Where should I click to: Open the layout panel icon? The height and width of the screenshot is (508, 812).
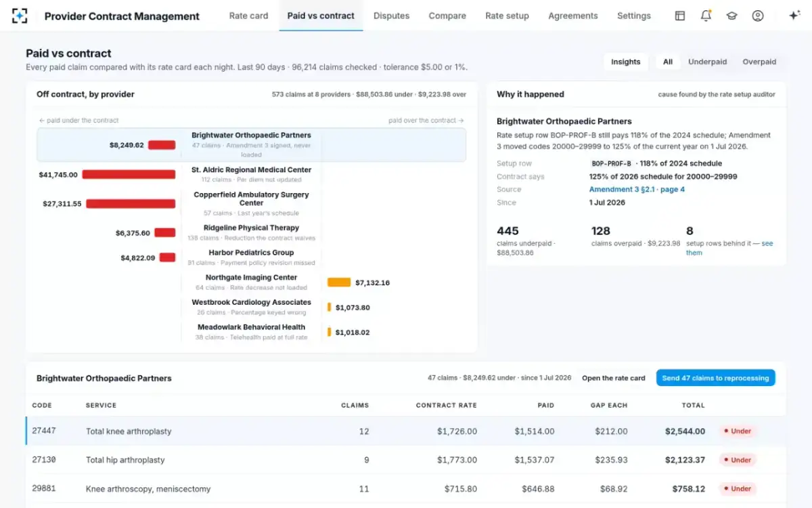[x=680, y=16]
